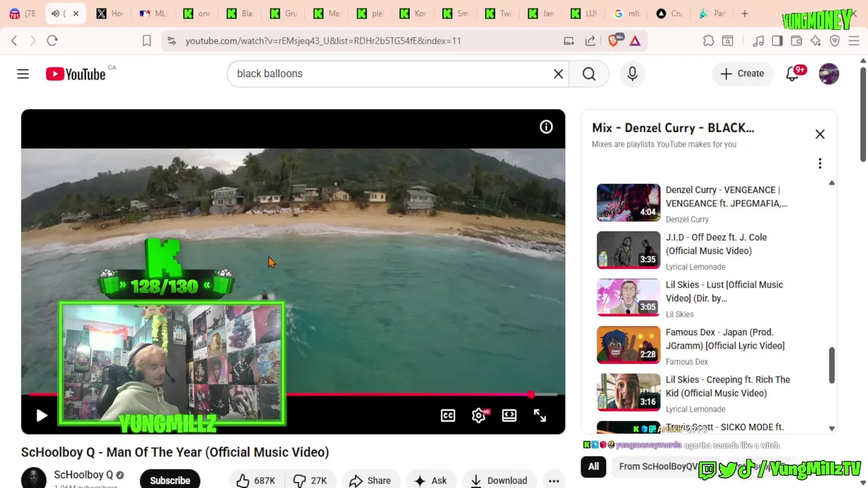Image resolution: width=868 pixels, height=488 pixels.
Task: Click the Ask button
Action: [x=431, y=481]
